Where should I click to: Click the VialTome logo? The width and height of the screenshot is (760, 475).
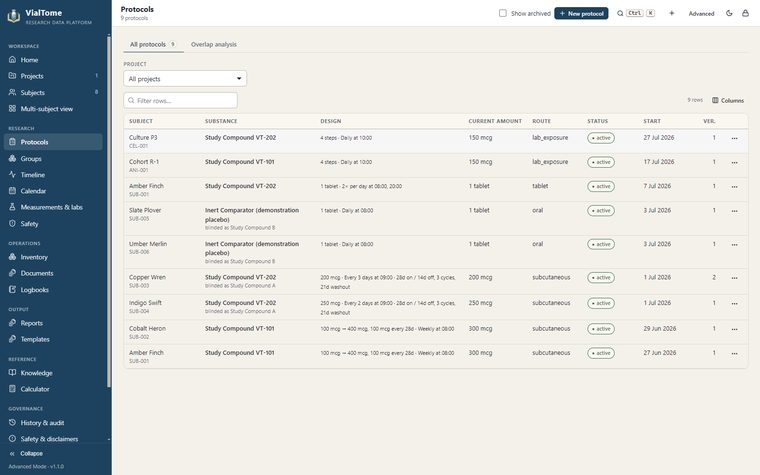coord(14,16)
